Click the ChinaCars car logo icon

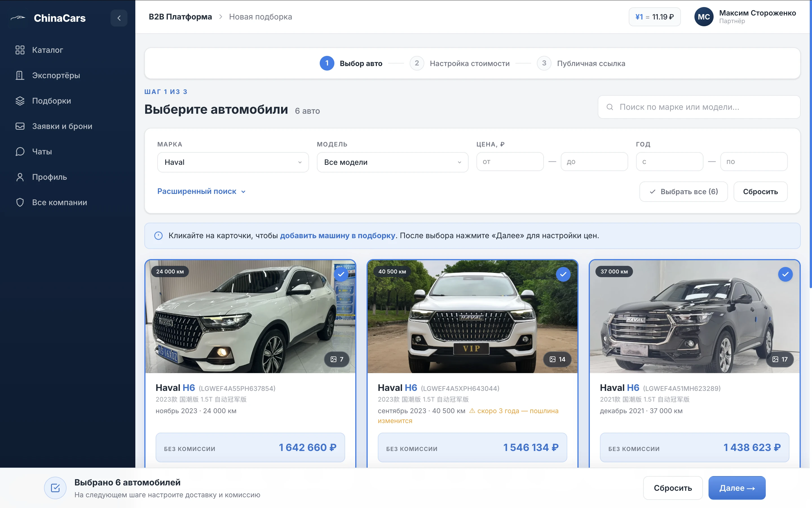18,18
